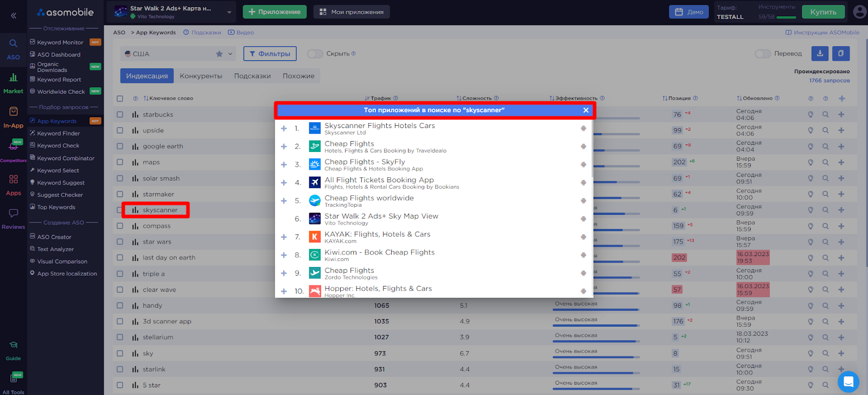Sort by Ключевое слово column
The width and height of the screenshot is (868, 395).
click(x=168, y=99)
